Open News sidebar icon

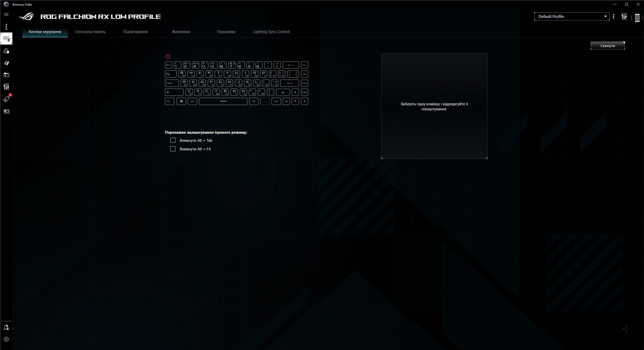click(x=6, y=111)
